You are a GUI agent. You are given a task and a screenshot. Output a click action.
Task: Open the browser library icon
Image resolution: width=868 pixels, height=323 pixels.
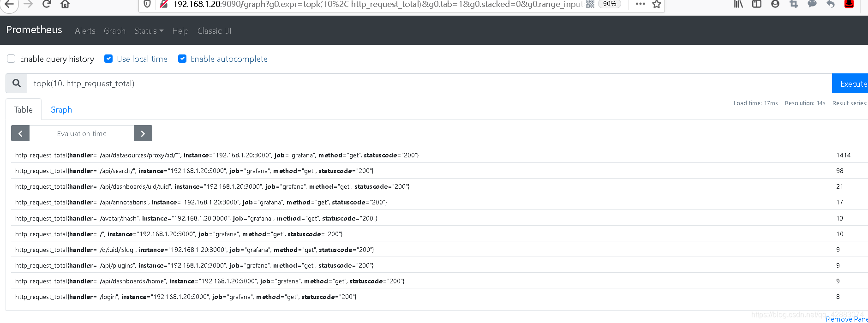[738, 4]
